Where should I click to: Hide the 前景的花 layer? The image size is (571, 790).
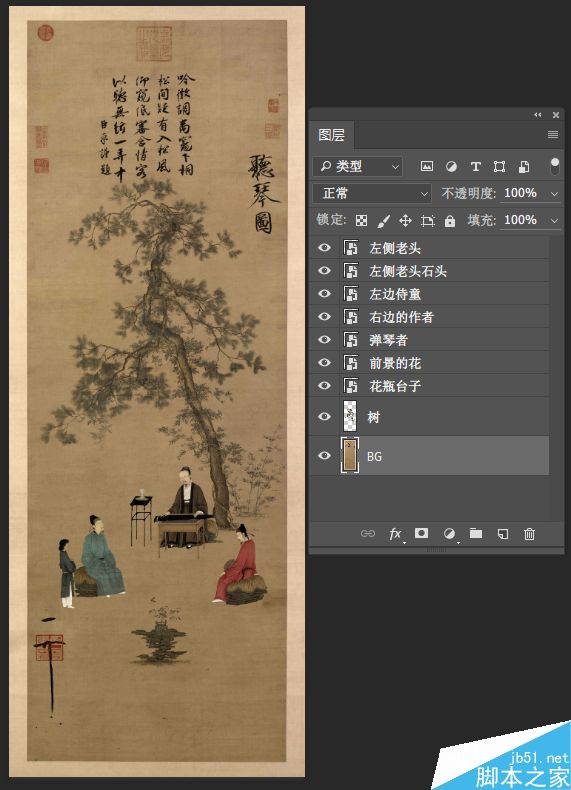[325, 363]
